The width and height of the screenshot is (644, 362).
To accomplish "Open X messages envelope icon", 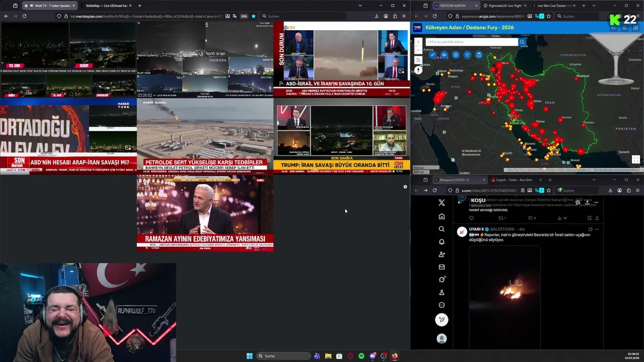I will 442,267.
